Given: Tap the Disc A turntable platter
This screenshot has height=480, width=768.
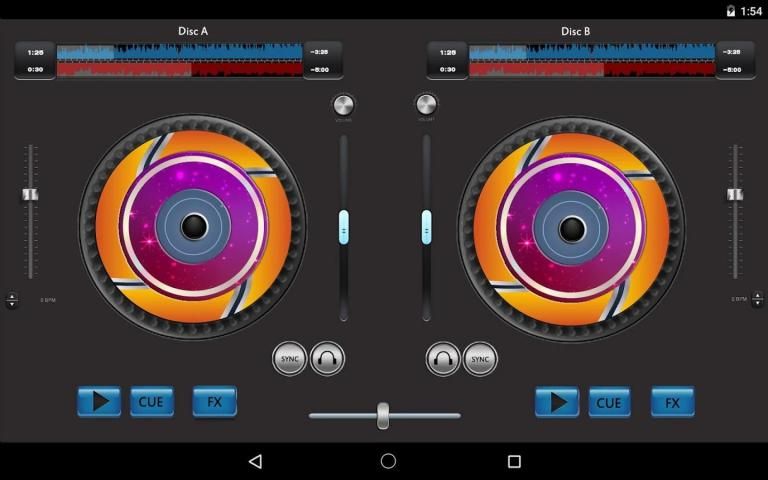Looking at the screenshot, I should click(193, 227).
